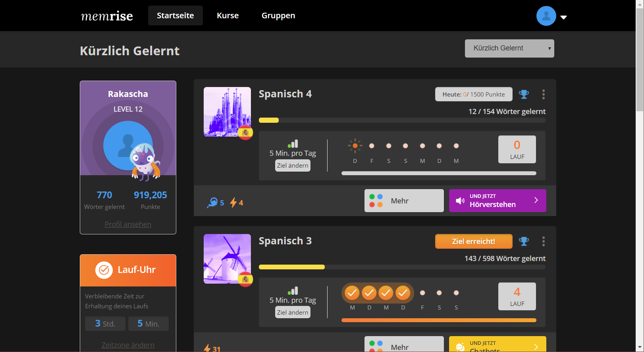This screenshot has height=352, width=644.
Task: Open the Profil ansehen link
Action: coord(128,224)
